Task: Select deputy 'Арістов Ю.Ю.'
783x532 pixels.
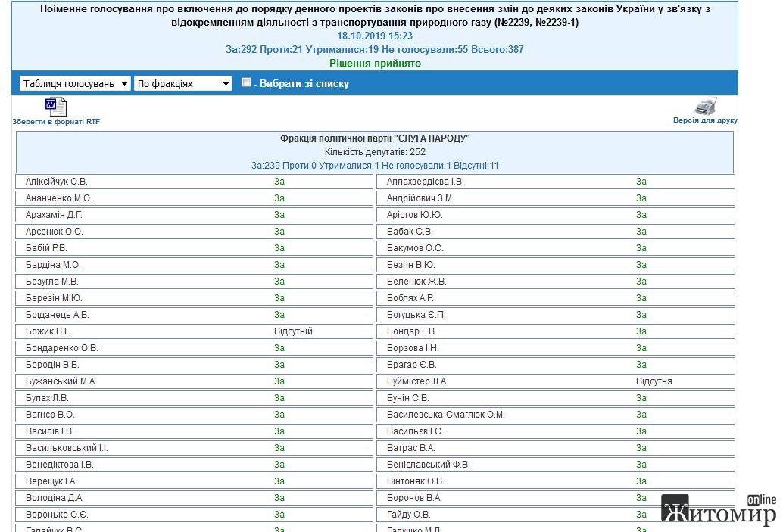Action: click(414, 215)
